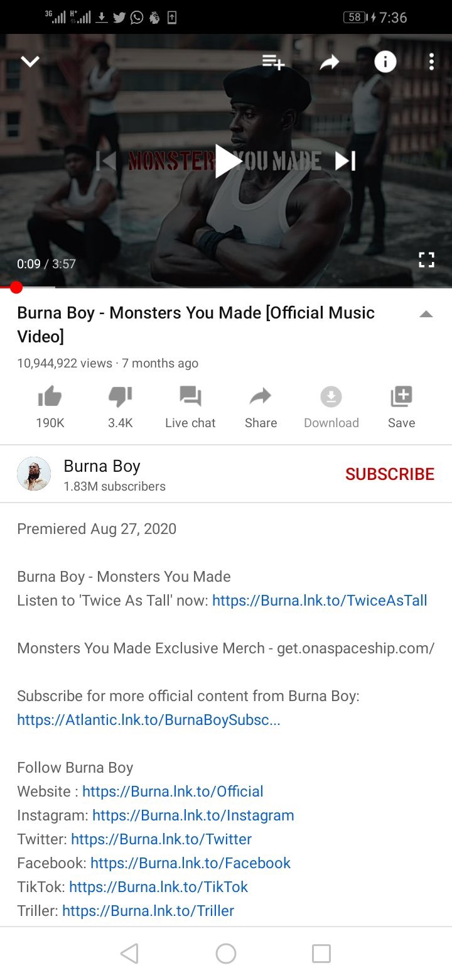The height and width of the screenshot is (980, 452).
Task: Go back to the previous video
Action: [x=106, y=161]
